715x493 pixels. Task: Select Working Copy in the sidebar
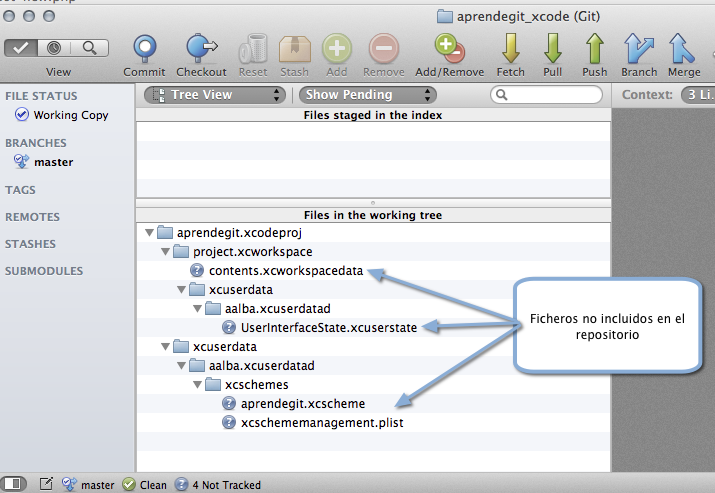(70, 115)
